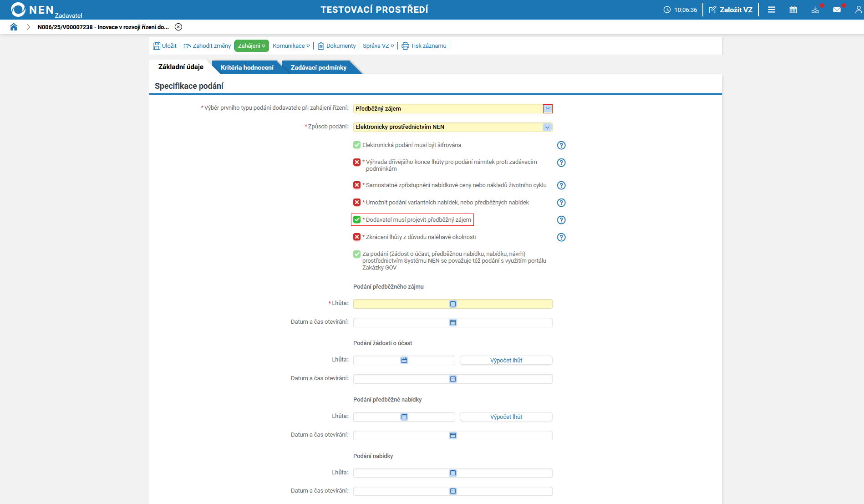Save the record with Uložit
This screenshot has height=504, width=864.
point(165,46)
